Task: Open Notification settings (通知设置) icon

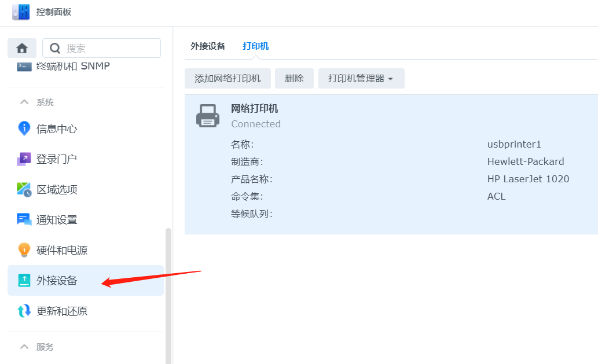Action: [x=24, y=220]
